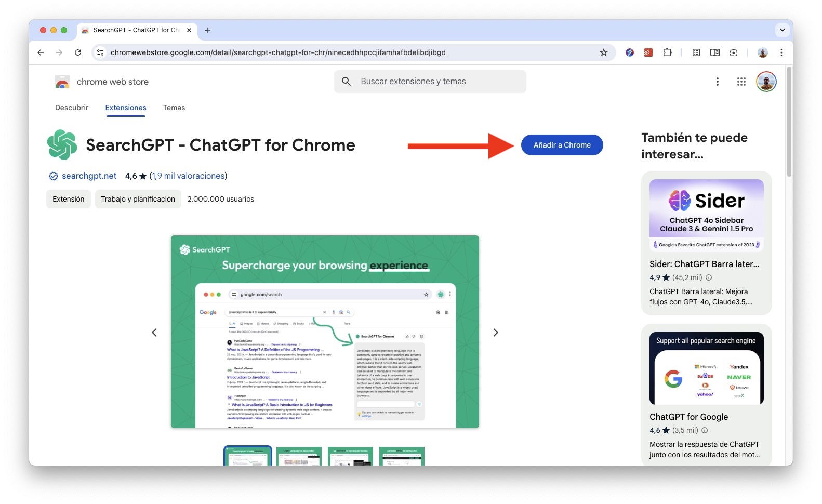Go to the Descubrir tab
Image resolution: width=822 pixels, height=504 pixels.
coord(72,108)
